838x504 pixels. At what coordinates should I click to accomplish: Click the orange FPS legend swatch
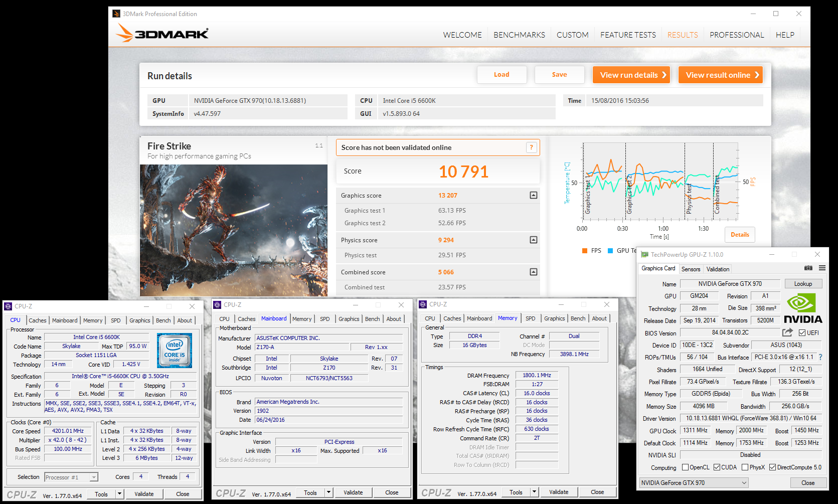pos(585,251)
